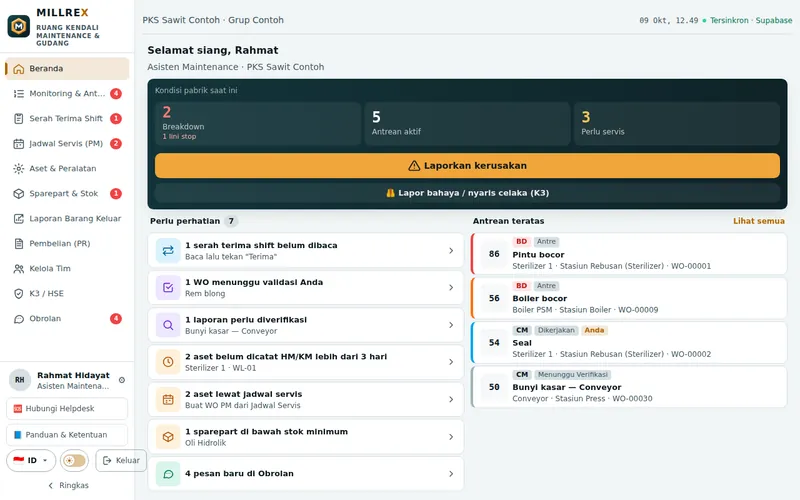Click the settings icon next to Rahmat Hidayat
Viewport: 800px width, 500px height.
coord(122,380)
